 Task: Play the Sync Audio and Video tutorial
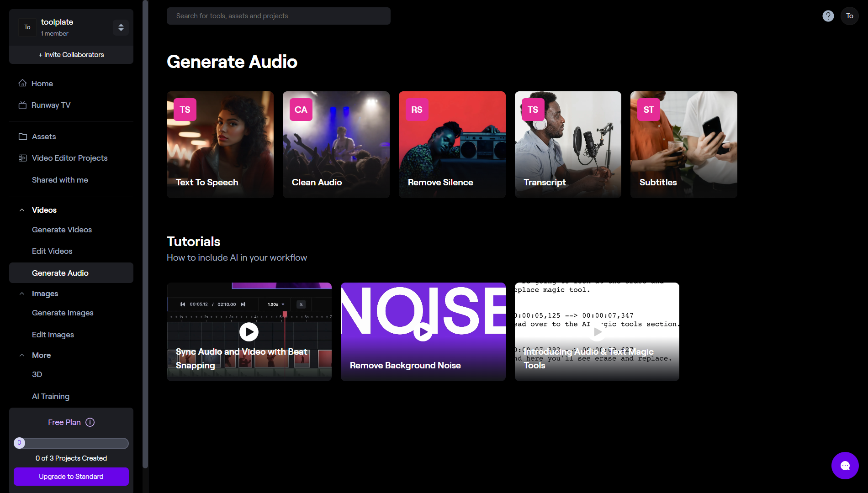(249, 332)
